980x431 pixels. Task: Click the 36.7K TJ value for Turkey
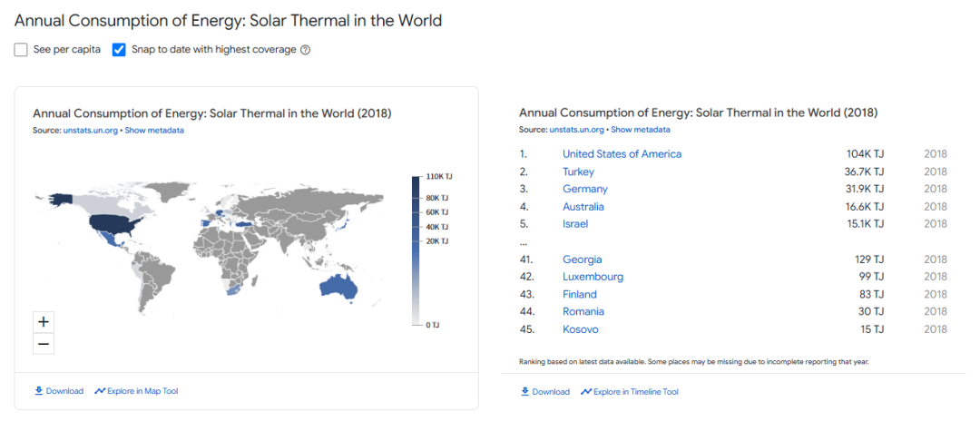863,171
